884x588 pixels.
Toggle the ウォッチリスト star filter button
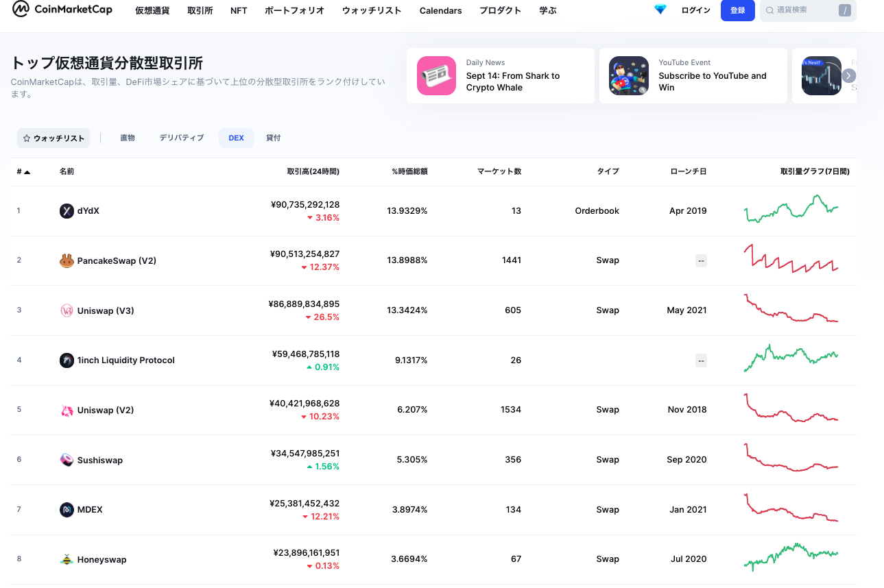click(53, 138)
